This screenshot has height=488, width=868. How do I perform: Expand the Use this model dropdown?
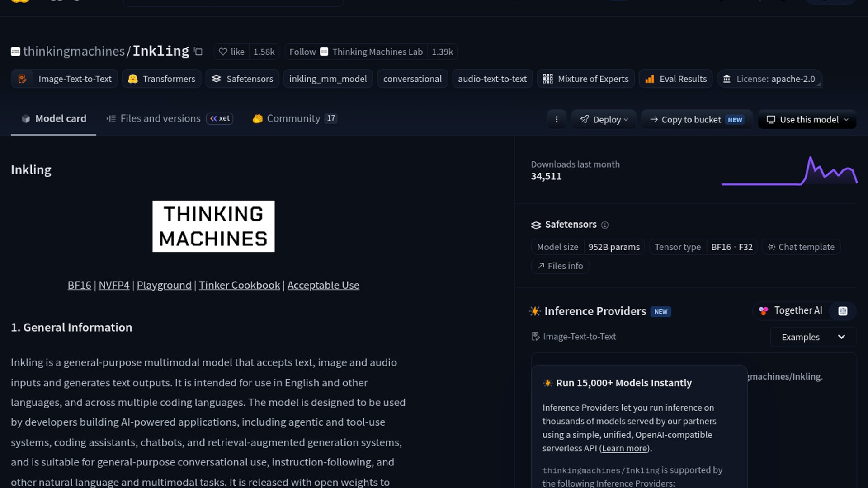[x=807, y=119]
